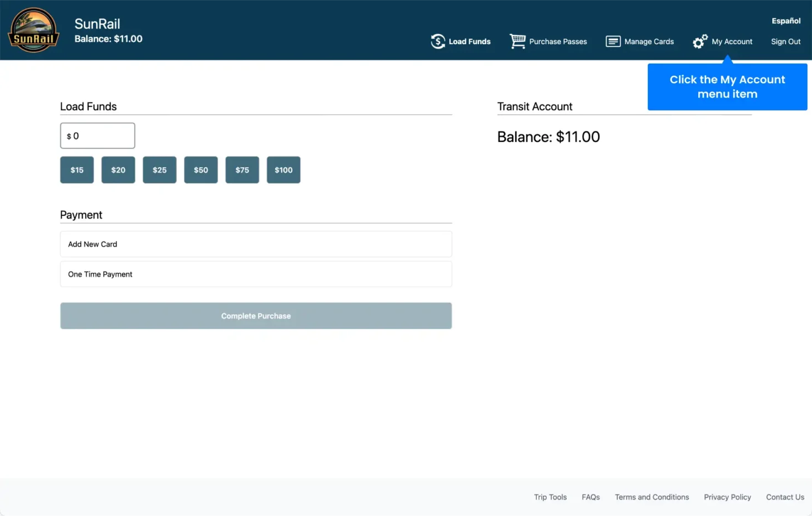
Task: Switch language to Español
Action: [786, 21]
